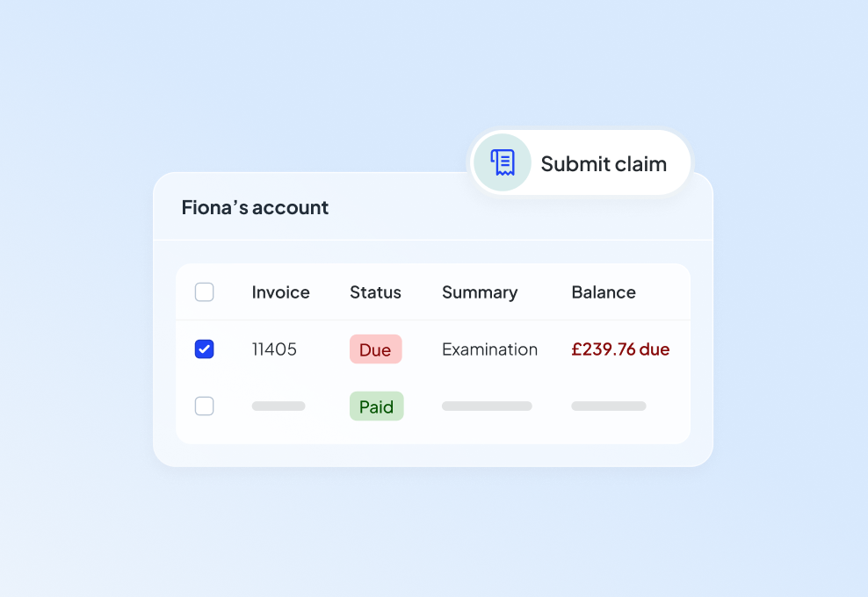This screenshot has height=597, width=868.
Task: Click the Summary column header
Action: click(479, 292)
